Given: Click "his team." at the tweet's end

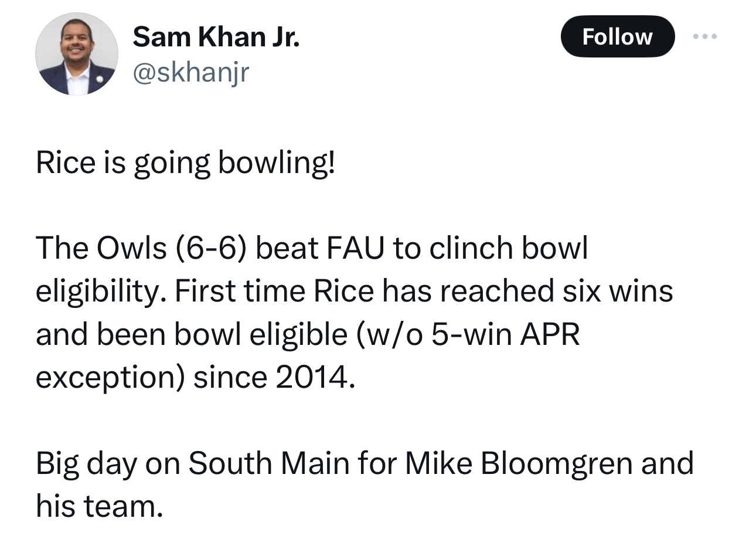Looking at the screenshot, I should (x=98, y=506).
